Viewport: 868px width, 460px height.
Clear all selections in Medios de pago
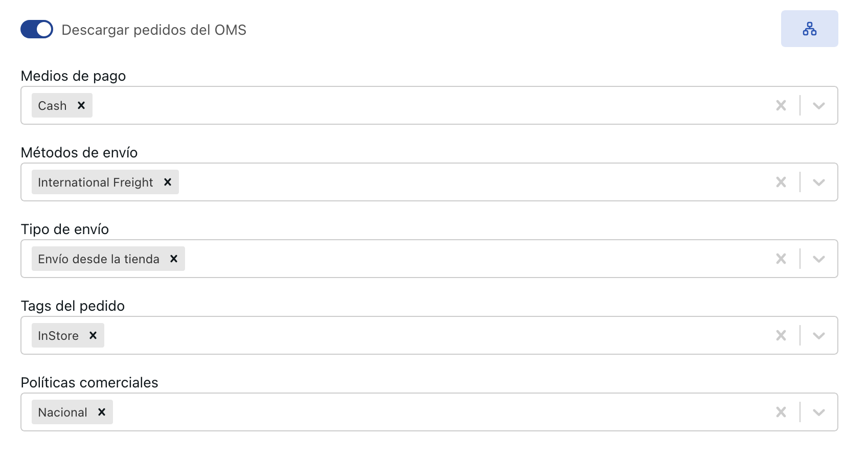pos(781,105)
